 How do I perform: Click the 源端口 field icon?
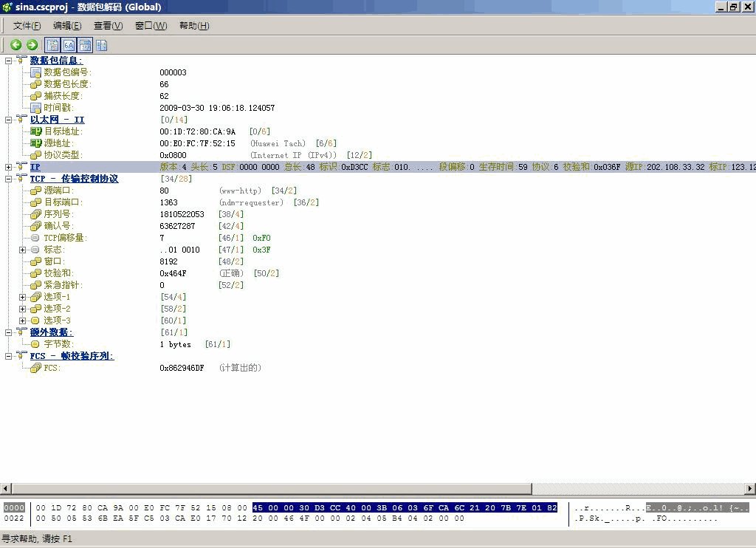35,191
